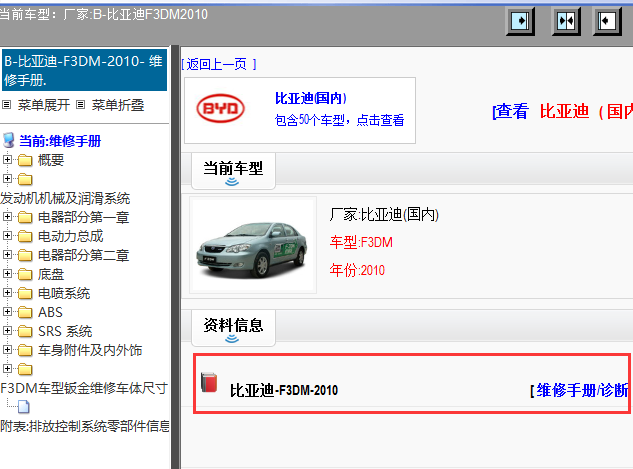This screenshot has width=633, height=469.
Task: Click the document icon above 附表:排放控制系统零部件信息
Action: click(x=24, y=407)
